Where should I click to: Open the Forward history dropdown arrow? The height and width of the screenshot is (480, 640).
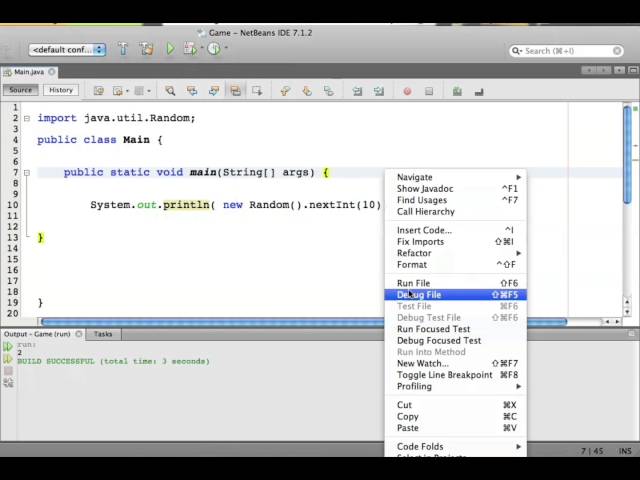[x=149, y=91]
